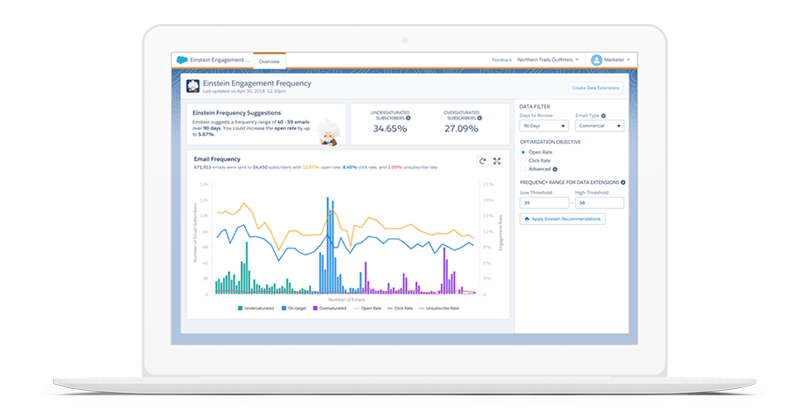Select Click Rate optimization objective

click(x=523, y=160)
